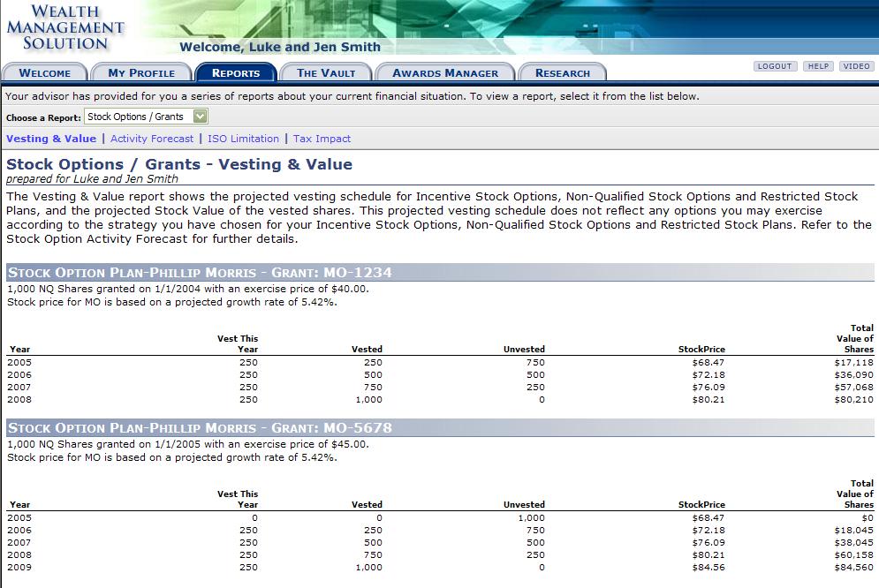The width and height of the screenshot is (879, 588).
Task: Click the Stock Options / Grants page heading
Action: 179,164
